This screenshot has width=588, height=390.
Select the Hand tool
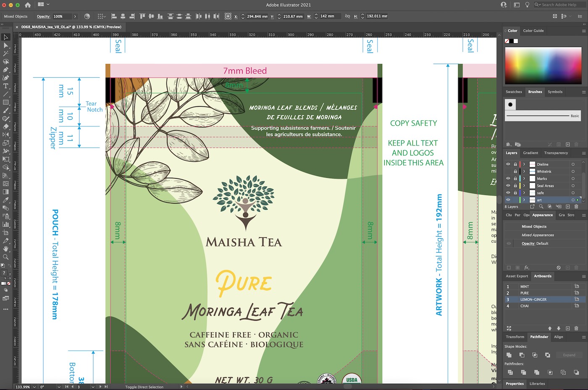click(x=6, y=249)
